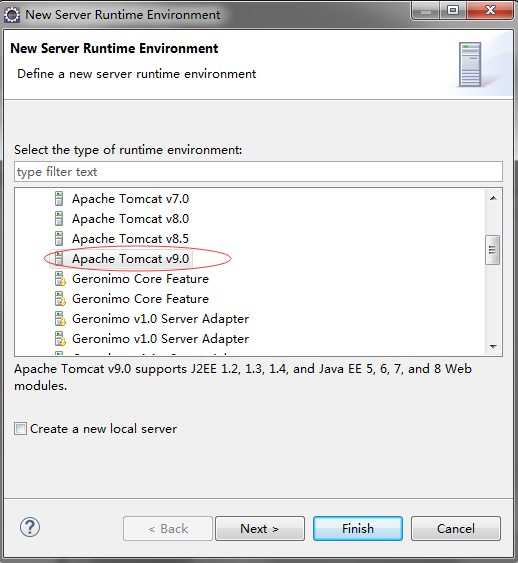The image size is (518, 563).
Task: Click the Apache Tomcat v9.0 server icon
Action: coord(59,259)
